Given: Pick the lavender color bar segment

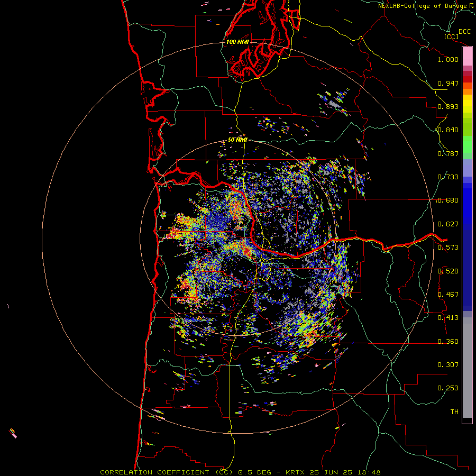Looking at the screenshot, I should click(467, 168).
